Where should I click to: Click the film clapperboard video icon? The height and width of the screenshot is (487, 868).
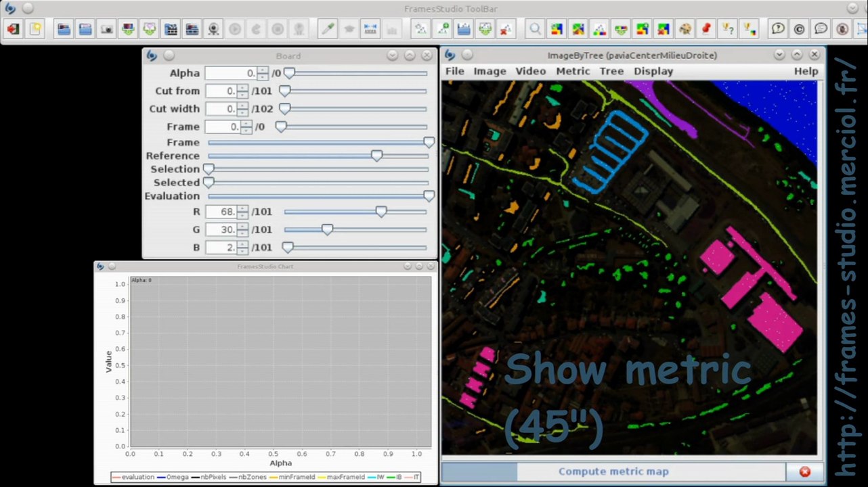point(171,29)
